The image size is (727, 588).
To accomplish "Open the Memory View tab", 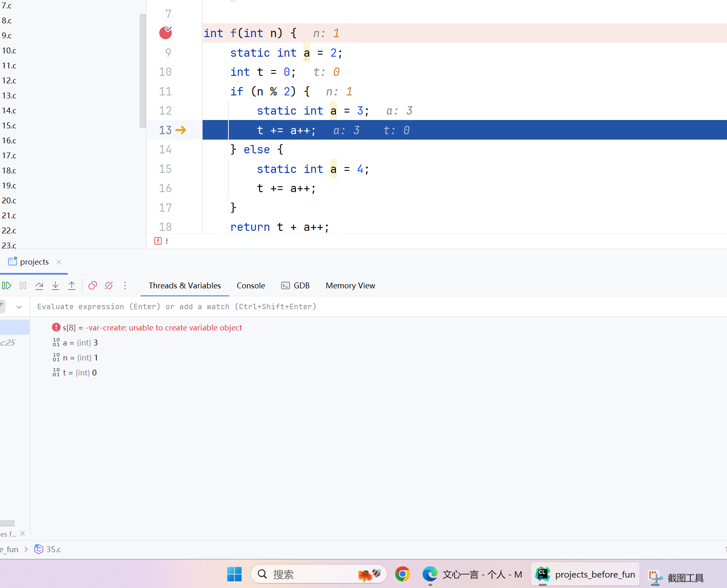I will [x=351, y=285].
